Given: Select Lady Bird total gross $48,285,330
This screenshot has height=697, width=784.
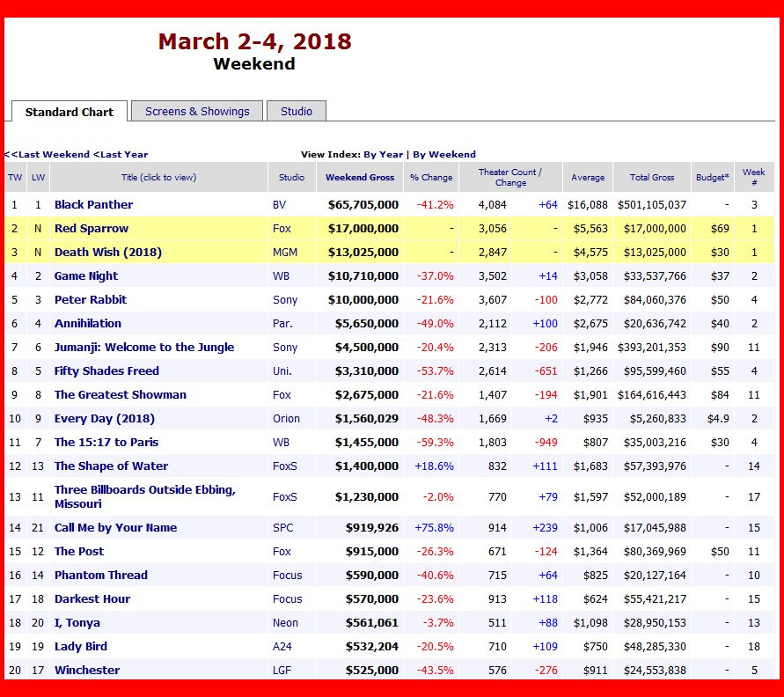Looking at the screenshot, I should click(x=655, y=646).
